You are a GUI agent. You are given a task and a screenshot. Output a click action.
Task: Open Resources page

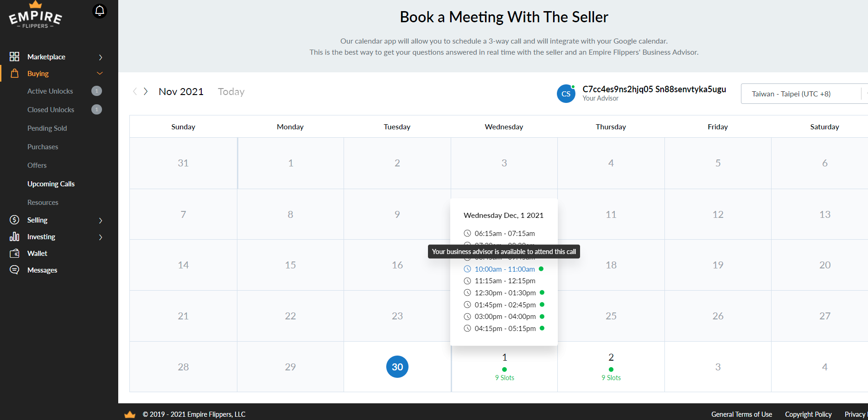43,202
